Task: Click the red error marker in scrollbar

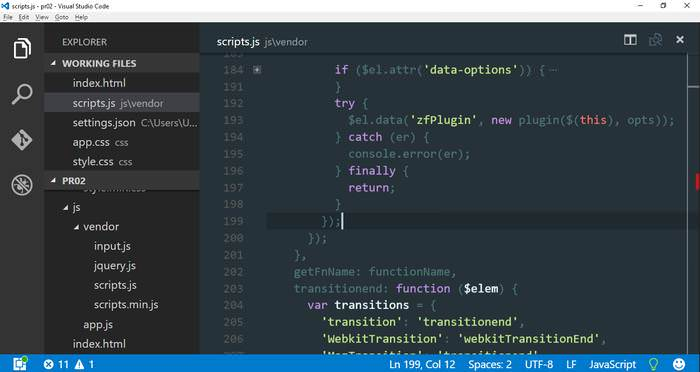Action: pyautogui.click(x=697, y=181)
